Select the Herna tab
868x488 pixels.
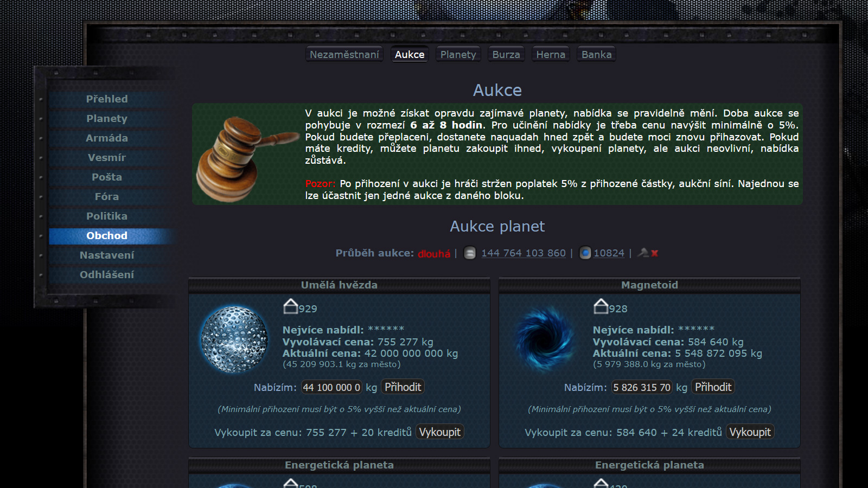[551, 55]
